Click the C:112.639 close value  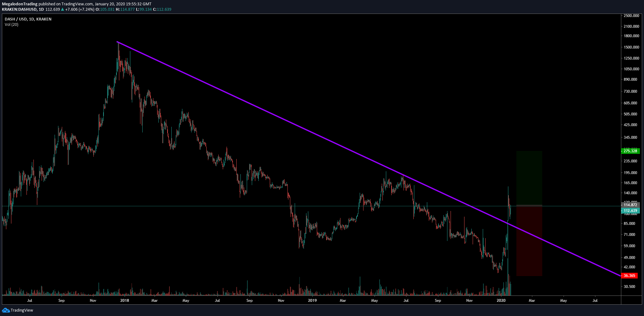(x=162, y=9)
